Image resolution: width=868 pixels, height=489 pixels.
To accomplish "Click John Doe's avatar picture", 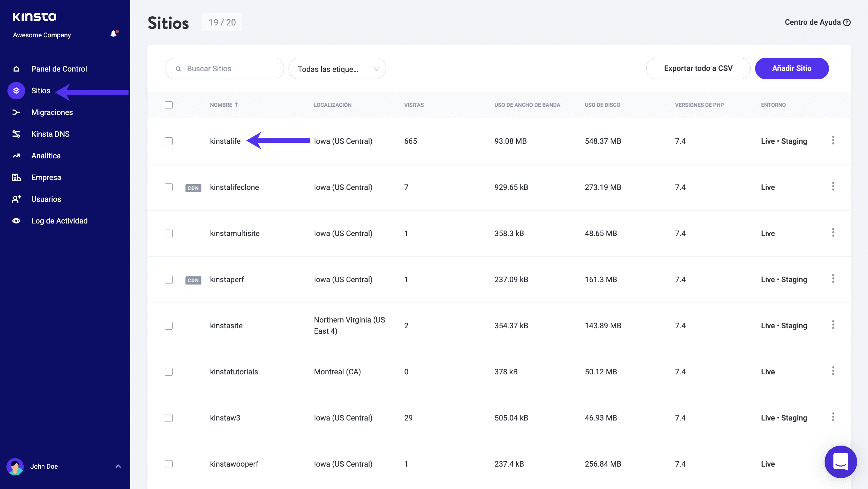I will pos(15,467).
